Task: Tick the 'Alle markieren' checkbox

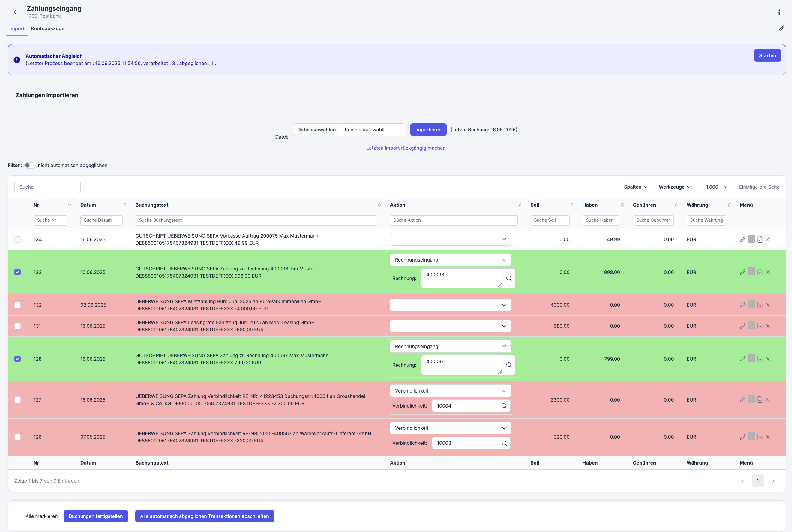Action: coord(19,516)
